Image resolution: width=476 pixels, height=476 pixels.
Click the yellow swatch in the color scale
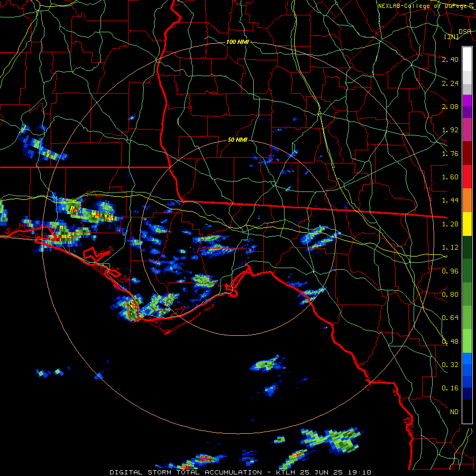[x=467, y=224]
